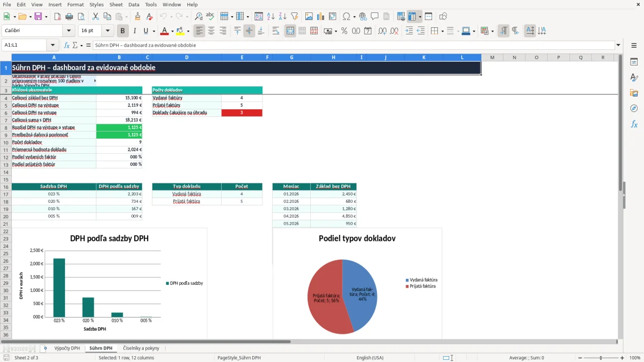Image resolution: width=644 pixels, height=362 pixels.
Task: Toggle center vertically alignment
Action: 249,31
